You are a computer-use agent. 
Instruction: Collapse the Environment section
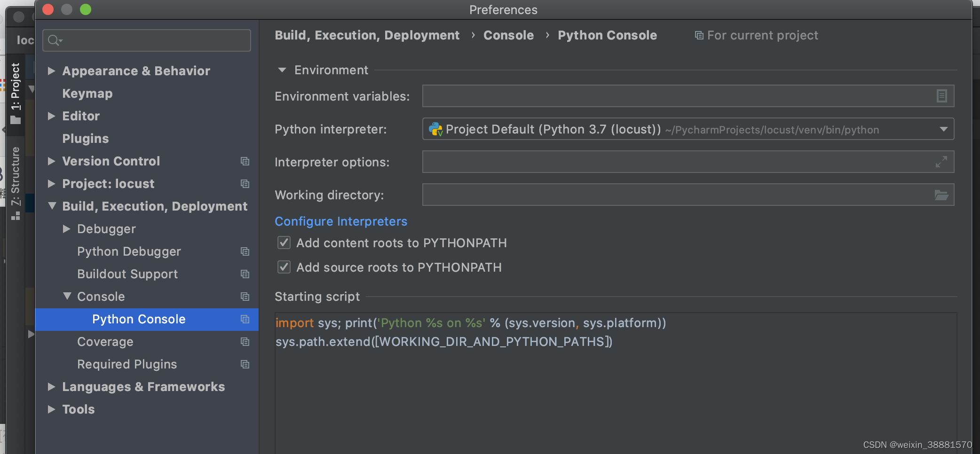[282, 70]
